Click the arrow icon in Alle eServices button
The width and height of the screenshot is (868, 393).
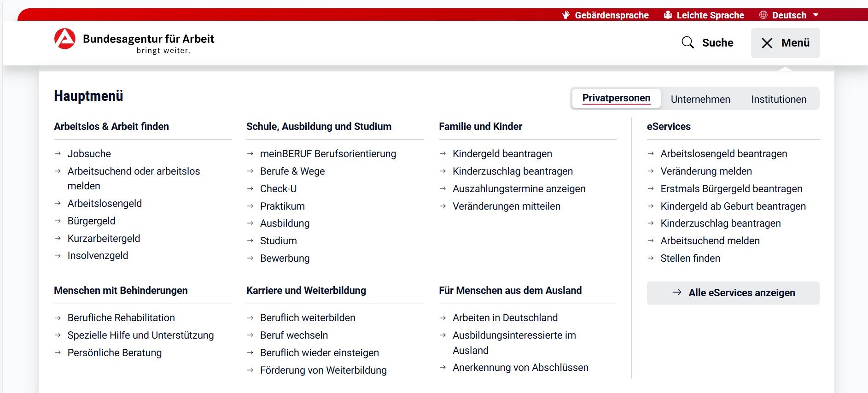676,293
